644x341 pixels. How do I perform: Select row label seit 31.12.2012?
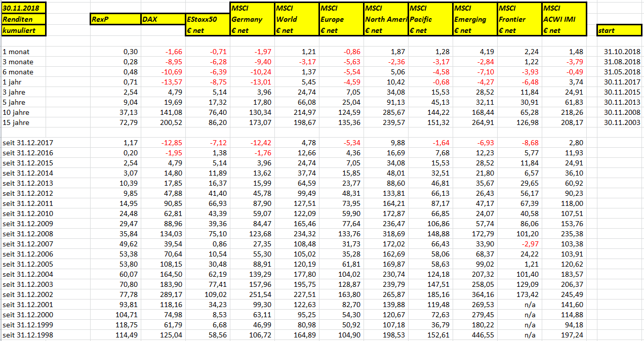[x=28, y=193]
